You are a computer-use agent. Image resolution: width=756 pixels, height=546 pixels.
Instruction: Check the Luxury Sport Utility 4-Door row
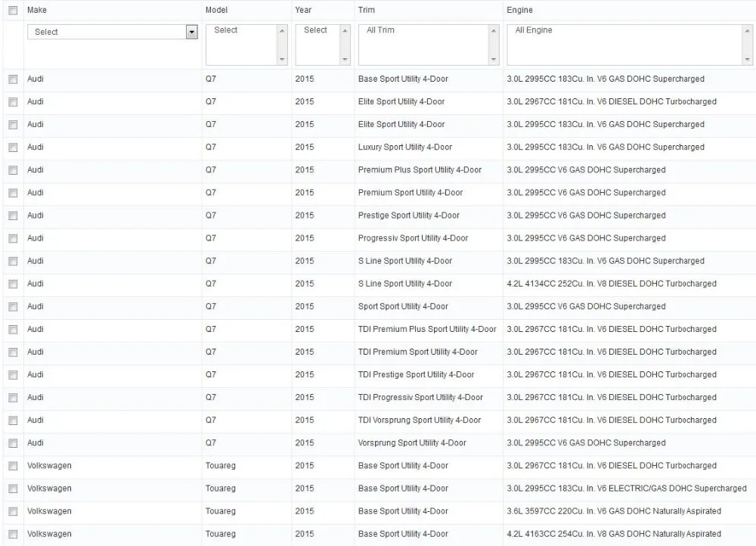click(x=13, y=147)
